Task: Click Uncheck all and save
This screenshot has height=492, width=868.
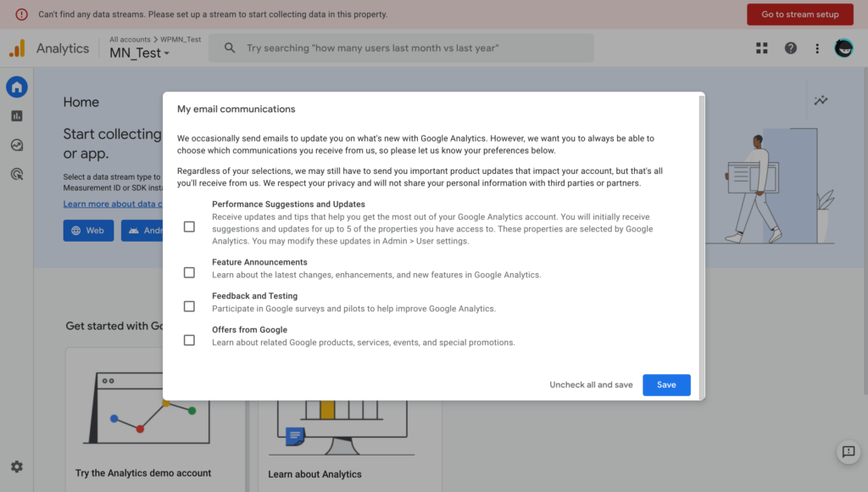Action: (x=591, y=384)
